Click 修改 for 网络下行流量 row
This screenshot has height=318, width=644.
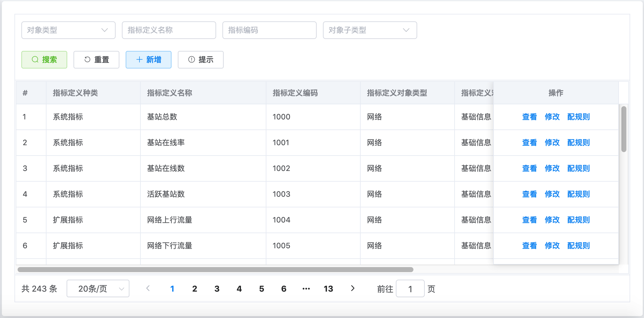[552, 246]
